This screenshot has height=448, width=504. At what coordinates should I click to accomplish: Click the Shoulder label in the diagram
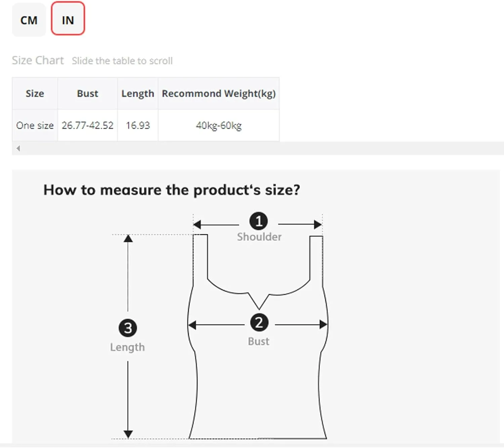pos(259,237)
